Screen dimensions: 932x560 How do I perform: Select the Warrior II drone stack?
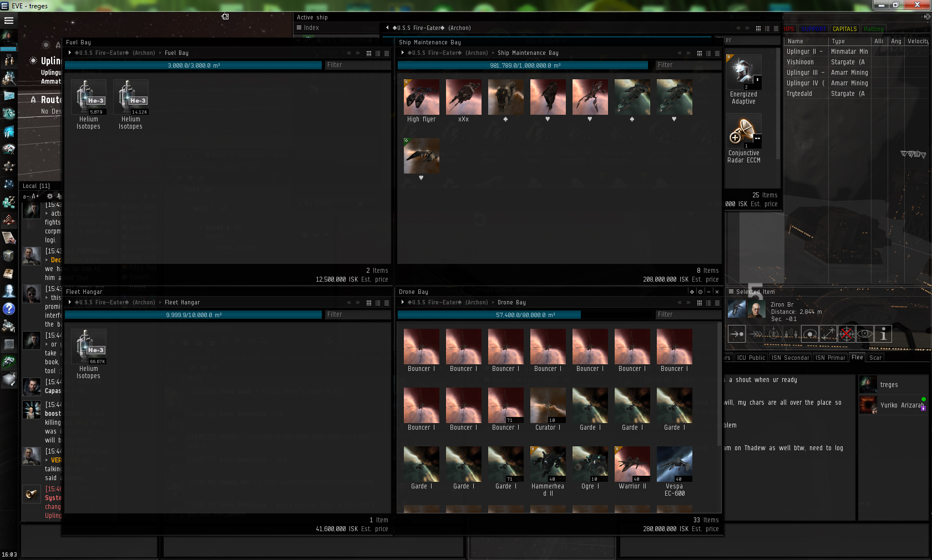632,468
